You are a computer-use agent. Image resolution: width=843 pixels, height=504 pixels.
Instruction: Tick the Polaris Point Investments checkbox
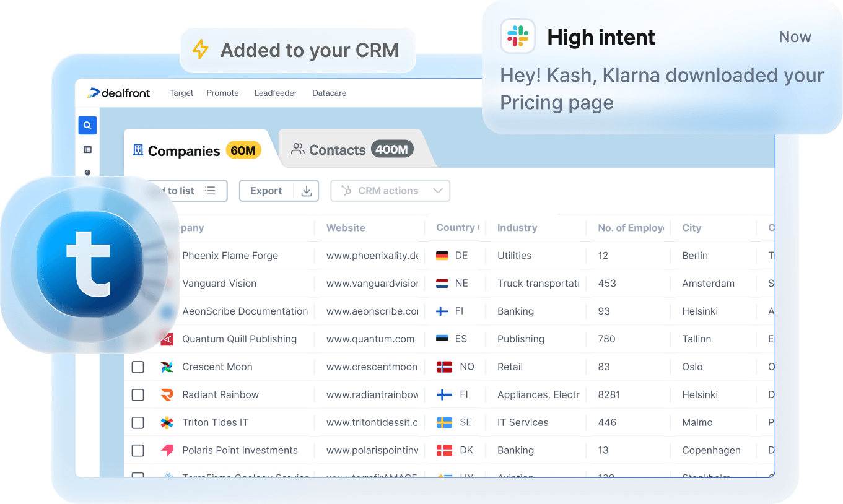(138, 451)
